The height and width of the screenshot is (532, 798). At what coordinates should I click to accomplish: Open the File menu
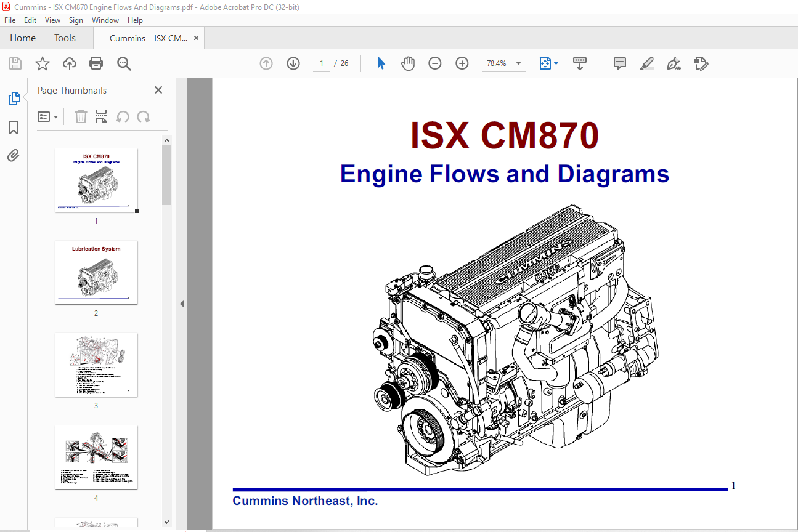click(10, 20)
